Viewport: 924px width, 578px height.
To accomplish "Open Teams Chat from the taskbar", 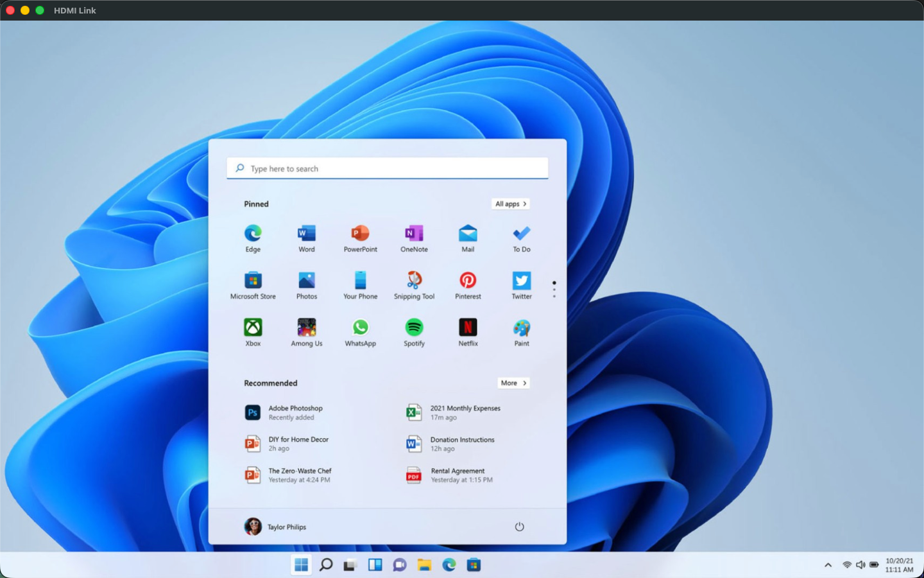I will click(400, 565).
